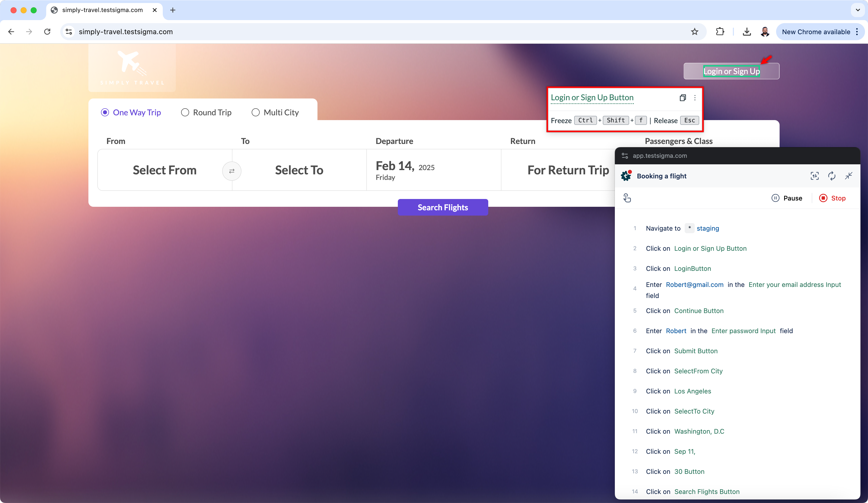Open three-dot menu in locator popup
The image size is (868, 503).
695,98
